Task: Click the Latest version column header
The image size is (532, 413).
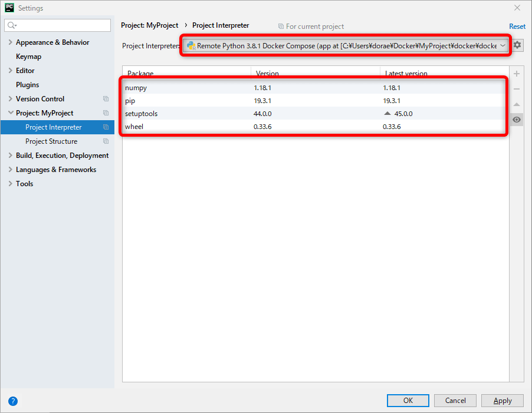Action: coord(445,73)
